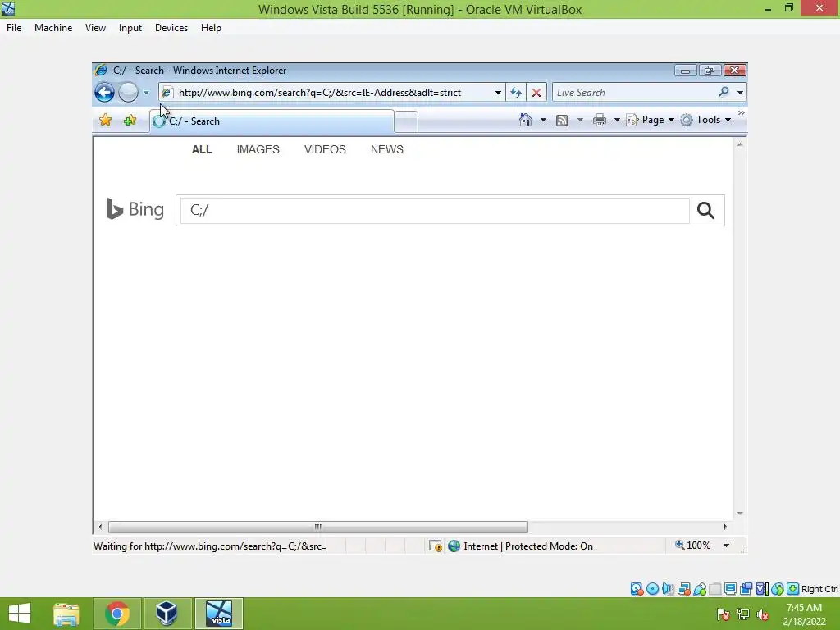This screenshot has width=840, height=630.
Task: Click the popup blocker status bar icon
Action: coord(436,546)
